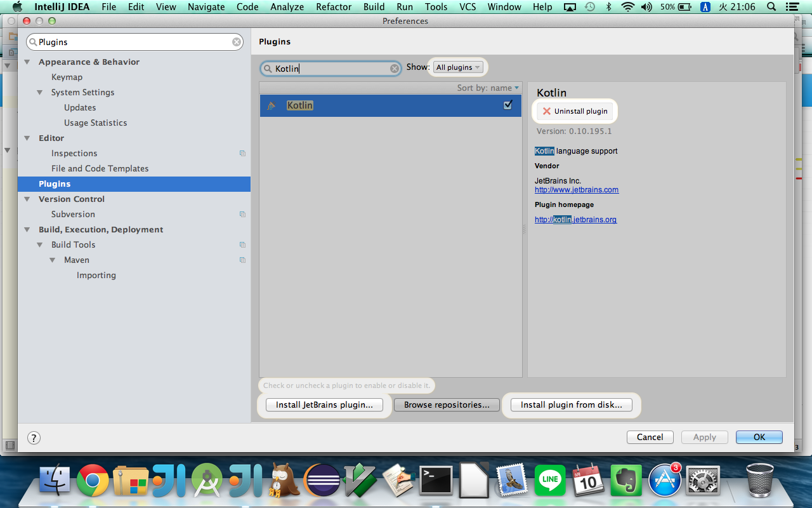Select the Kotlin plugin row
The image size is (812, 508).
[390, 105]
